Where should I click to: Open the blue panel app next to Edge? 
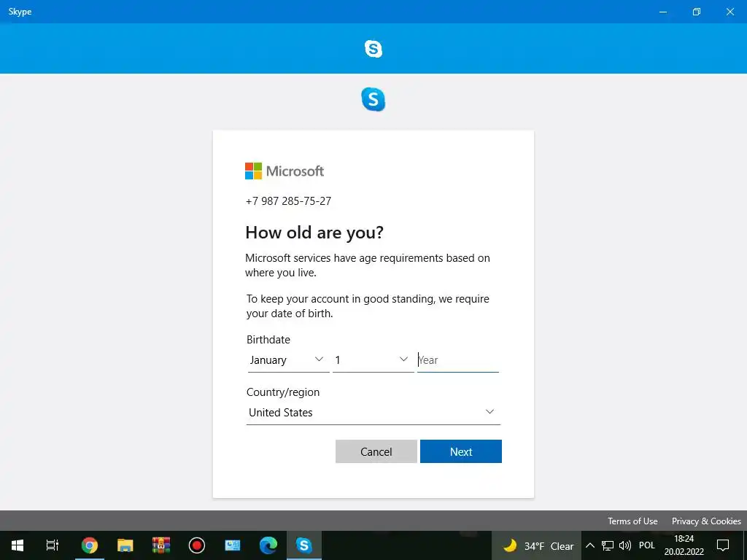coord(233,545)
